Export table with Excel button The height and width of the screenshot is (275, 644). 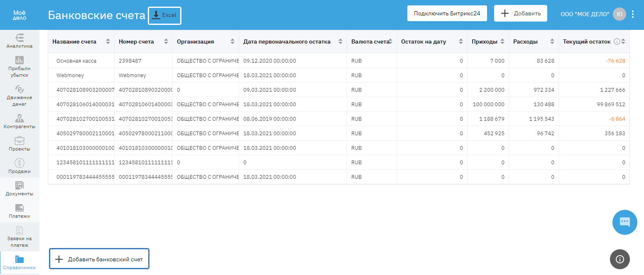pos(165,15)
